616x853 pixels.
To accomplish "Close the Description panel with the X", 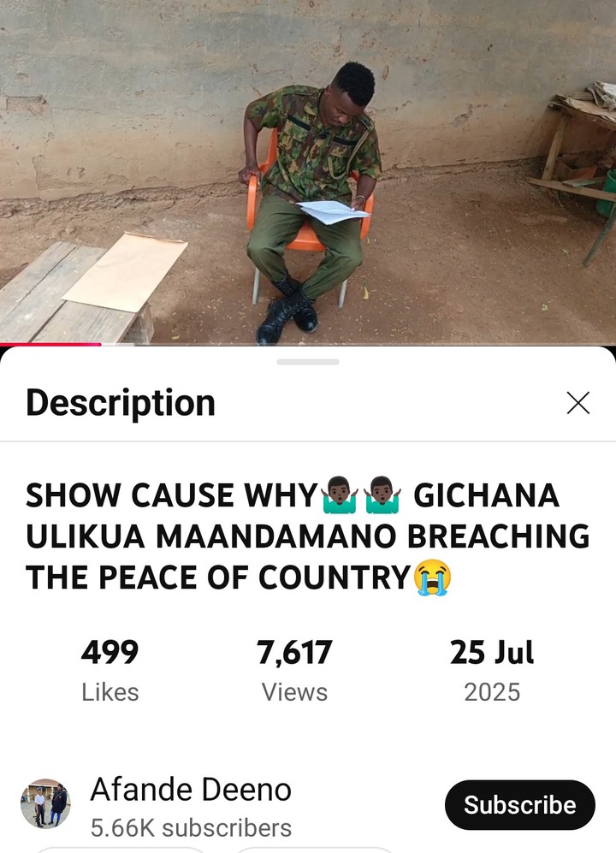I will pos(577,403).
